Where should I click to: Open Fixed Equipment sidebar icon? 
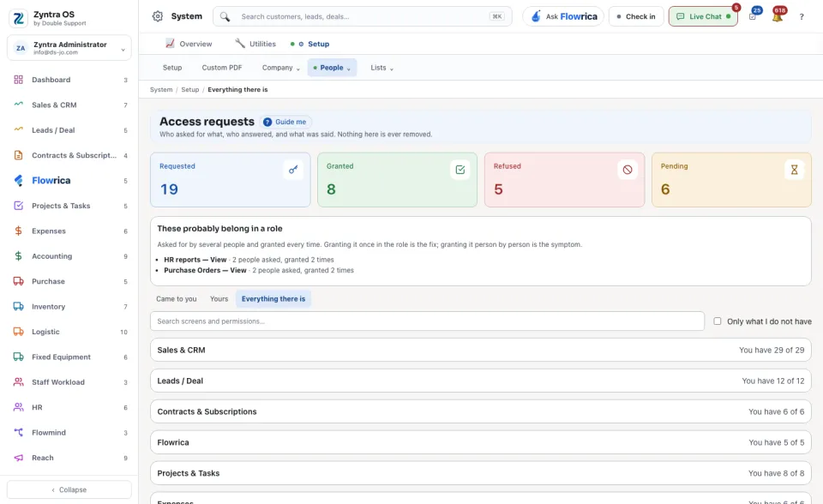point(18,357)
